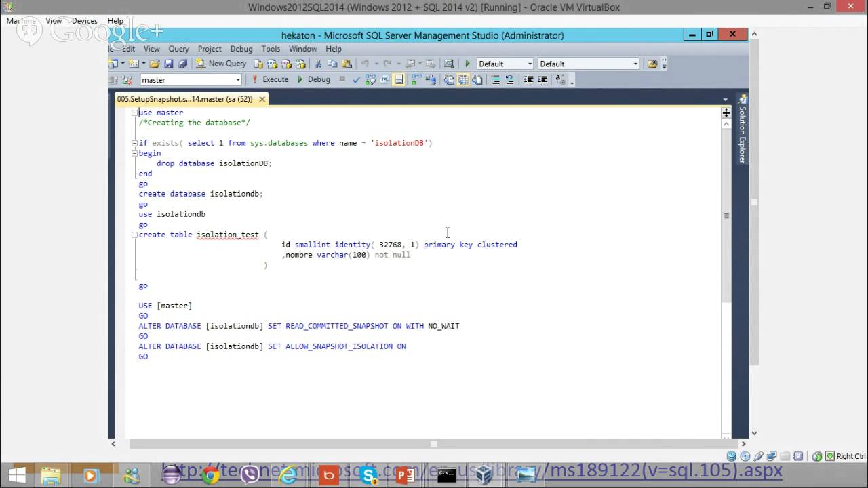The width and height of the screenshot is (868, 488).
Task: Toggle Include Actual Execution Plan
Action: coord(416,79)
